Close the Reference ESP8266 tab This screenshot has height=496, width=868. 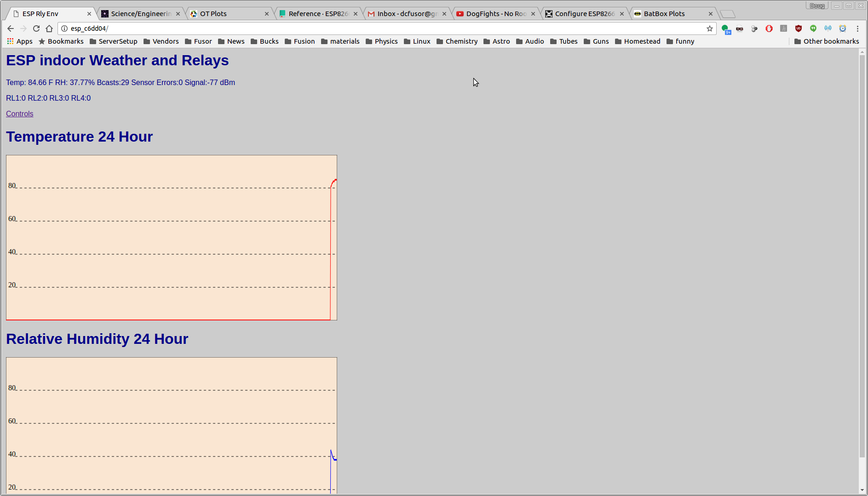tap(356, 14)
